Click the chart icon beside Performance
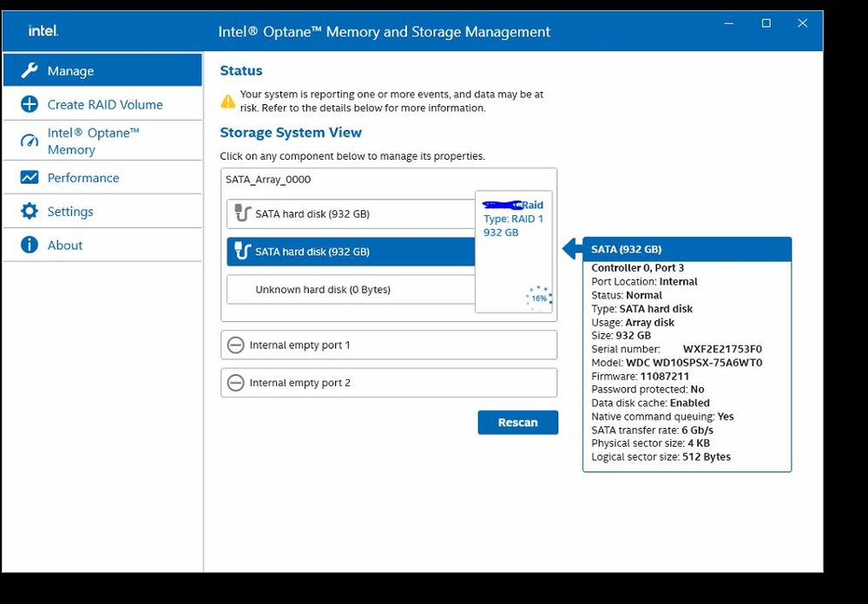This screenshot has width=868, height=604. [x=30, y=177]
